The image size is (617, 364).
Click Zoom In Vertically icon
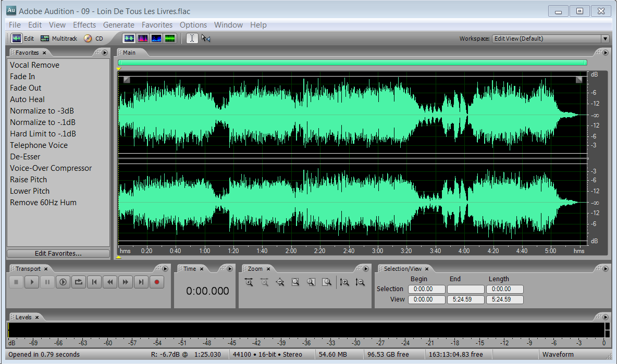coord(344,282)
